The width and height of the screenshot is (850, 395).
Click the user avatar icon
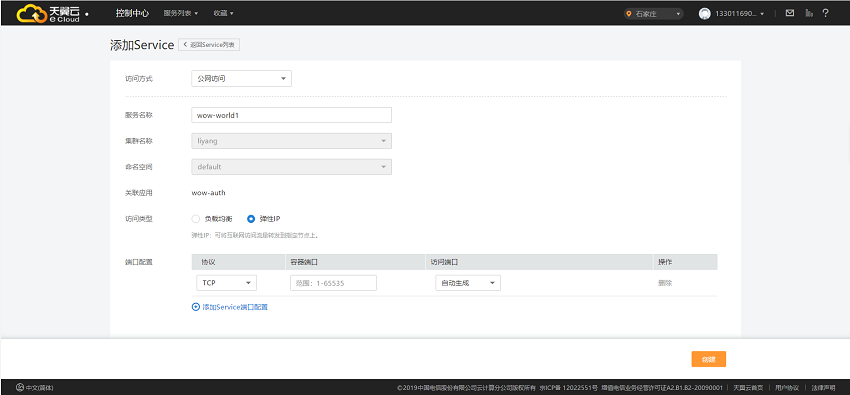click(x=704, y=14)
